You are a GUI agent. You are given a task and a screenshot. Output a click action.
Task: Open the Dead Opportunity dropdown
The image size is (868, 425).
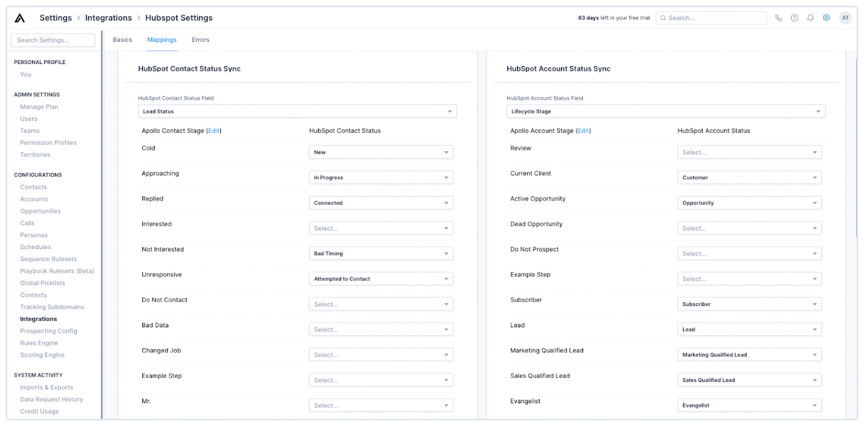click(x=750, y=228)
